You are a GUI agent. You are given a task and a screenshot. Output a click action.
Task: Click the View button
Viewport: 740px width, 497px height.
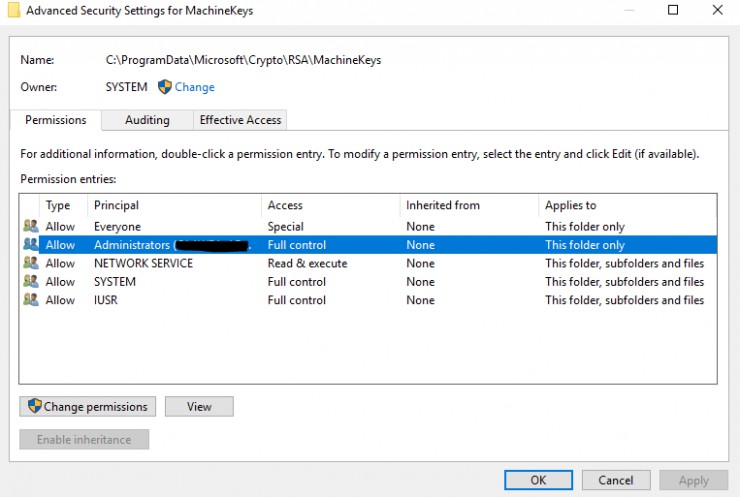(x=199, y=406)
